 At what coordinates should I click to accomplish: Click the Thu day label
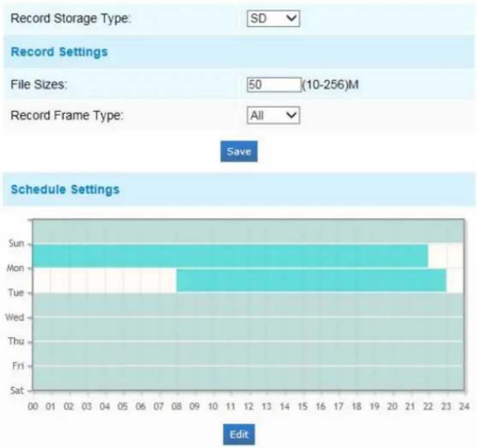click(16, 341)
